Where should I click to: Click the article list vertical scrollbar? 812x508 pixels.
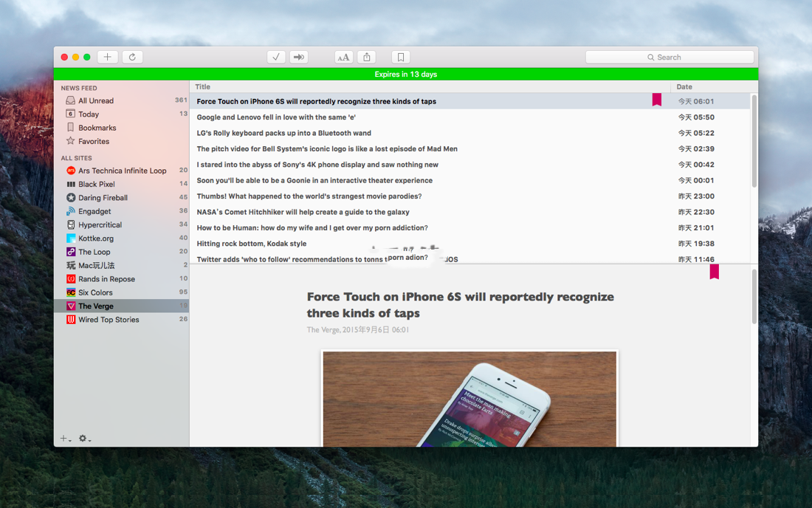754,141
